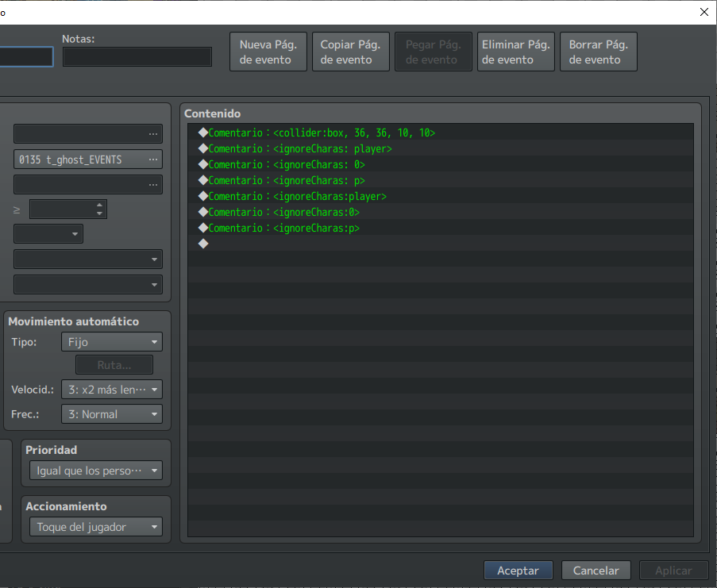Confirm the event with Aceptar
This screenshot has width=717, height=588.
point(518,571)
